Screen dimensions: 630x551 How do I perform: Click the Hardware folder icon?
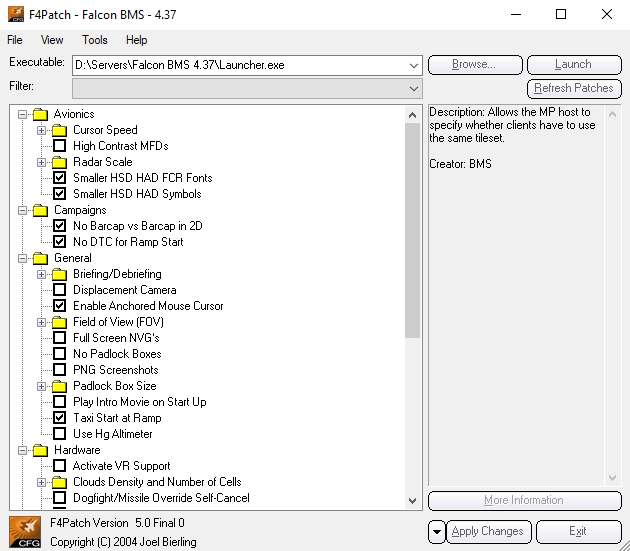[x=40, y=450]
